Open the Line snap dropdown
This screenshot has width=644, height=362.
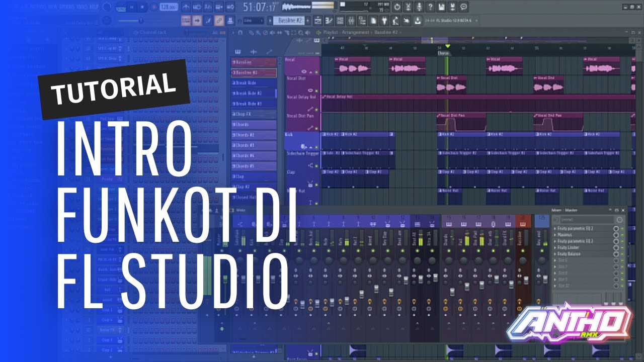pyautogui.click(x=253, y=21)
